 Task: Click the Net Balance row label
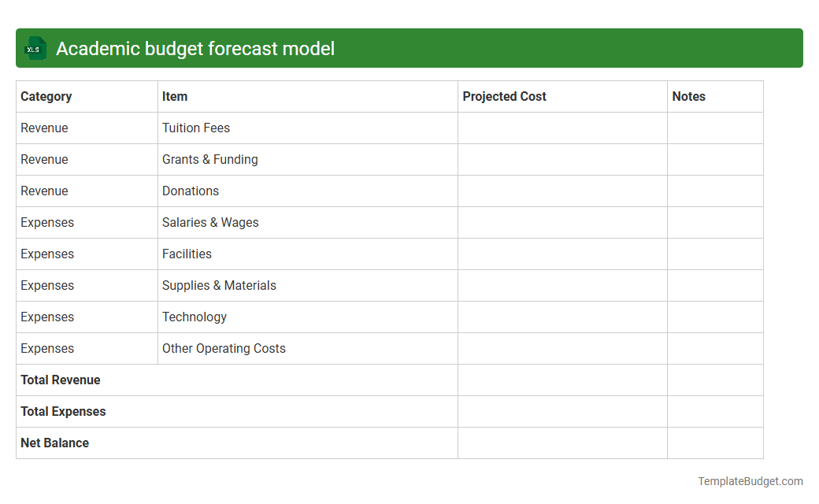click(x=54, y=443)
